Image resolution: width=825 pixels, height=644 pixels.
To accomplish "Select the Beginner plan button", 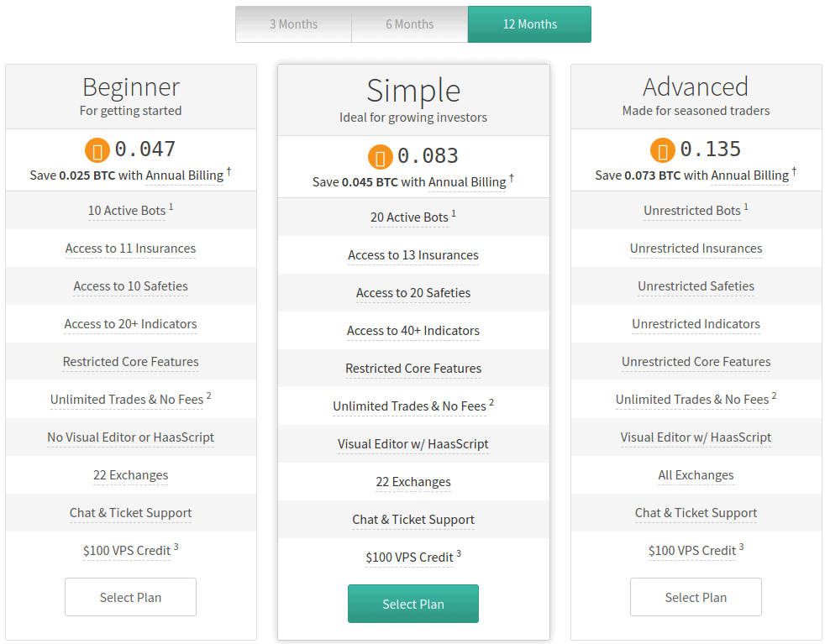I will pyautogui.click(x=130, y=597).
